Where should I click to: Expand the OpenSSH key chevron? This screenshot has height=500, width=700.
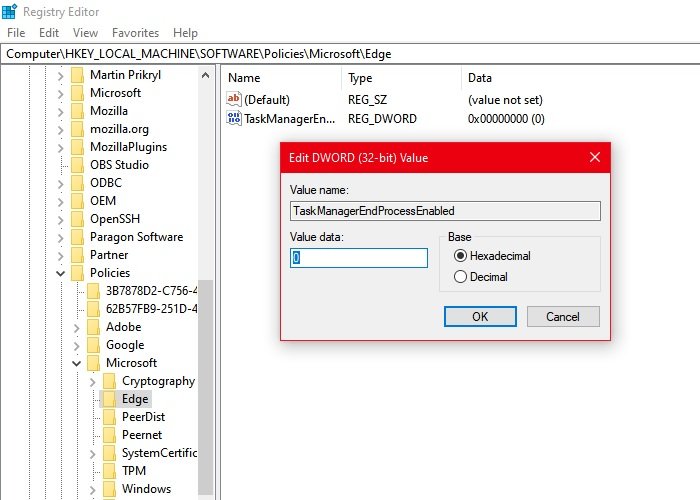(x=61, y=220)
